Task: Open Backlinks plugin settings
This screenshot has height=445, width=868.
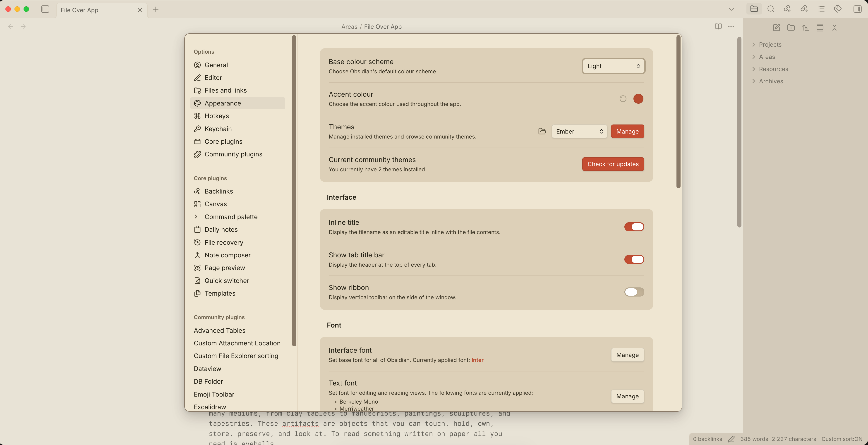Action: tap(237, 191)
